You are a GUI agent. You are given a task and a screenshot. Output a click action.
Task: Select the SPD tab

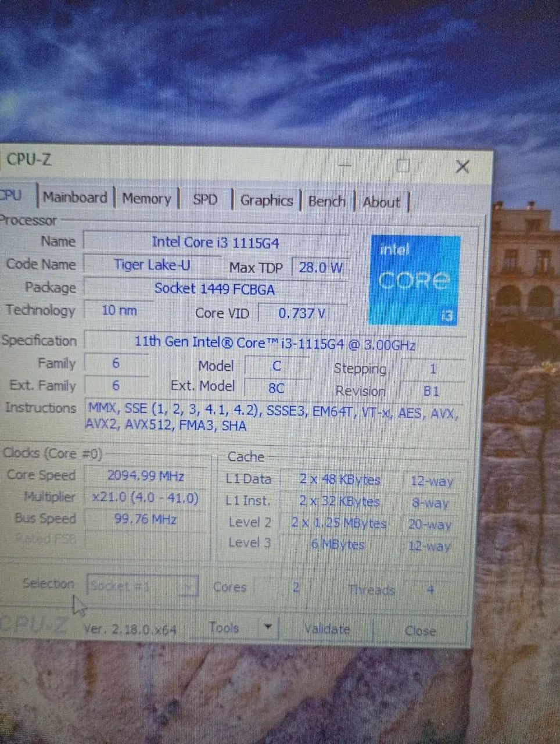coord(204,199)
